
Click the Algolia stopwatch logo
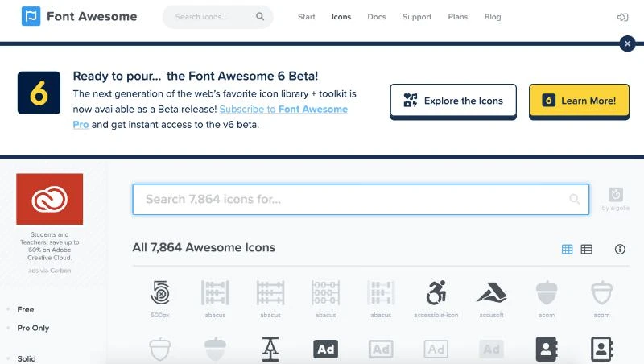(616, 195)
